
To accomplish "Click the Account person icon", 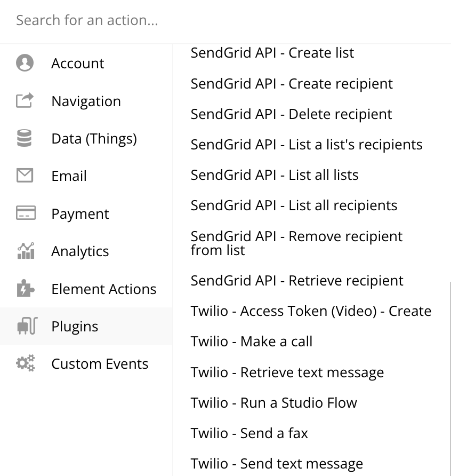I will pos(25,63).
